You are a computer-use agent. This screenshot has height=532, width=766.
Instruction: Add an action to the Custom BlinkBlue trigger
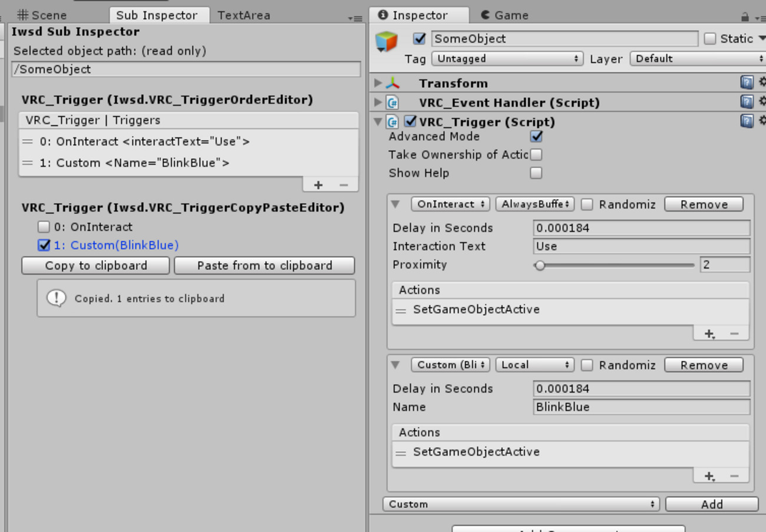click(x=709, y=476)
